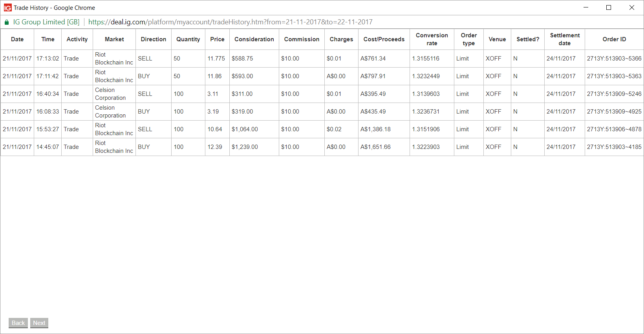The image size is (644, 334).
Task: Click the IG logo icon in title bar
Action: coord(7,7)
